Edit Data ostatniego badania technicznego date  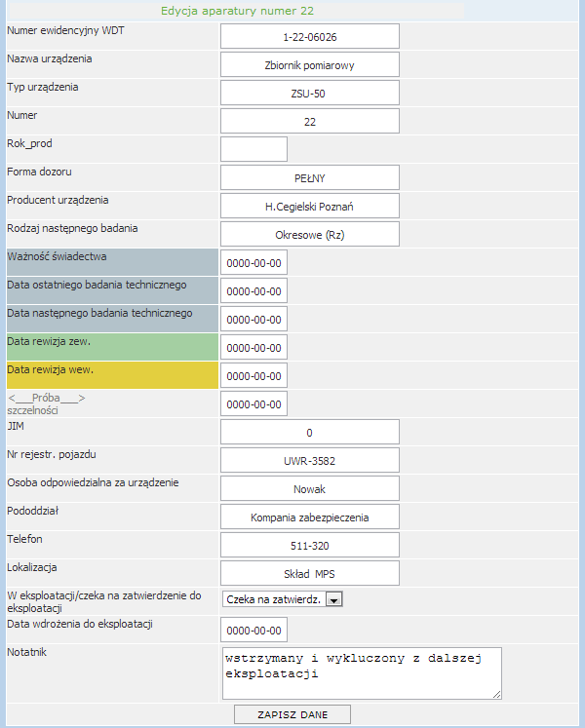(253, 290)
